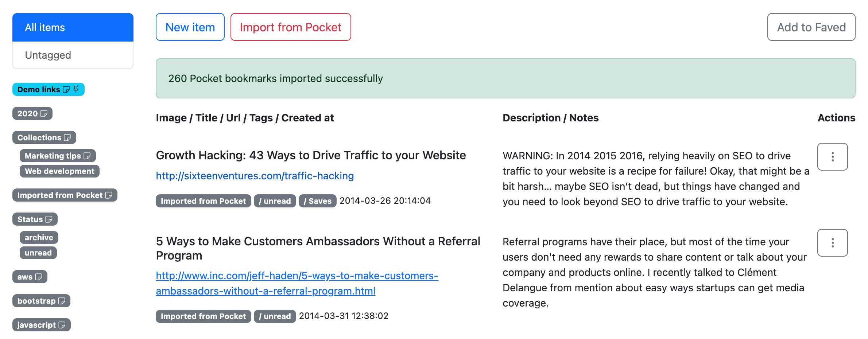Click Image / Title / Url column header
The height and width of the screenshot is (339, 868).
(x=245, y=118)
